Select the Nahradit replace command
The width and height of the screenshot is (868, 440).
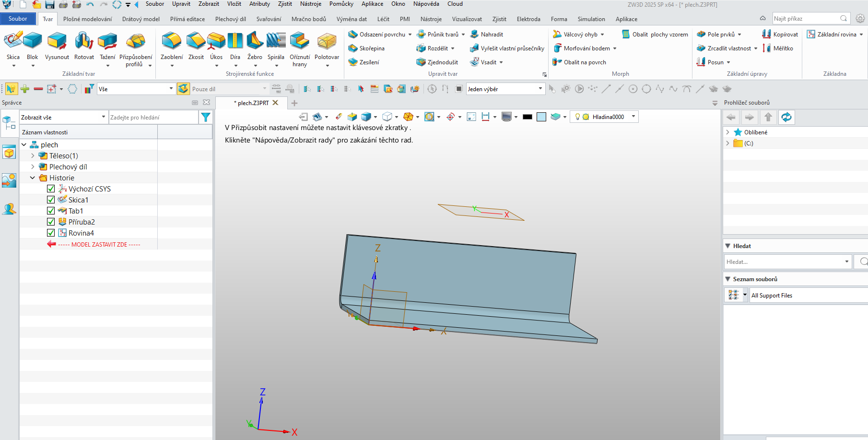point(487,35)
